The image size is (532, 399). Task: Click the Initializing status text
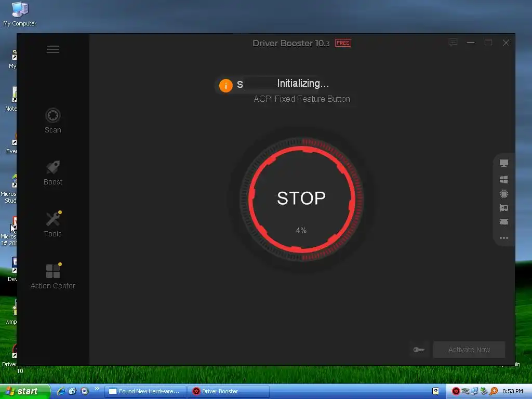tap(303, 84)
